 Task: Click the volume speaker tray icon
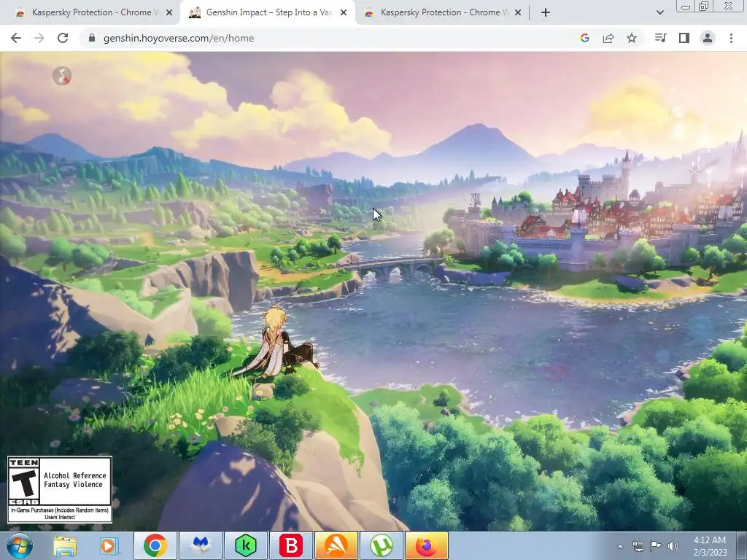pos(673,546)
